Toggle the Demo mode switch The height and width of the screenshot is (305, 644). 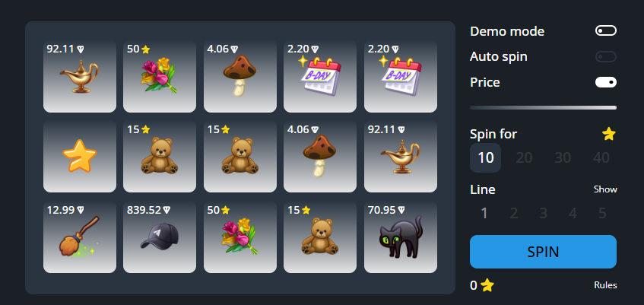coord(606,31)
